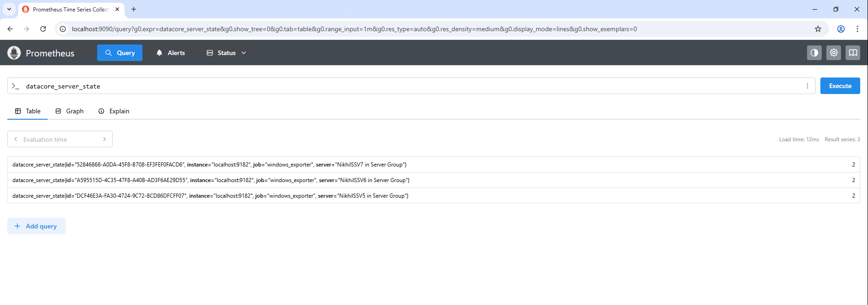Minimize the browser window
Image resolution: width=868 pixels, height=305 pixels.
(x=814, y=9)
